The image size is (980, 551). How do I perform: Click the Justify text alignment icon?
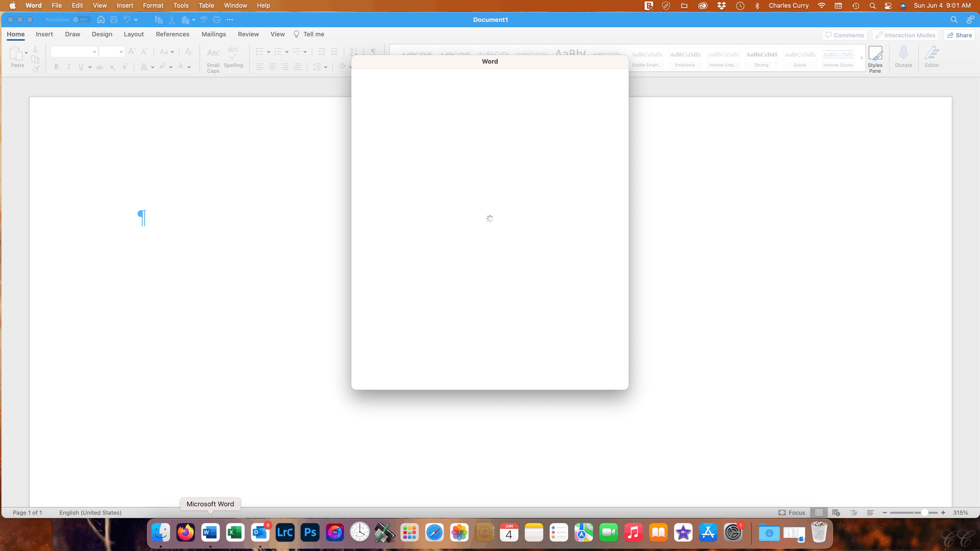(297, 67)
